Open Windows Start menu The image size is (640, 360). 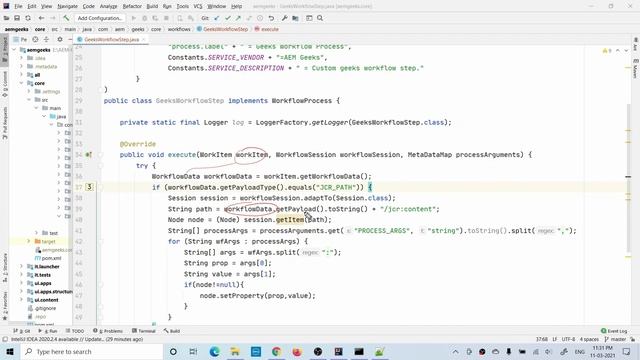(10, 351)
